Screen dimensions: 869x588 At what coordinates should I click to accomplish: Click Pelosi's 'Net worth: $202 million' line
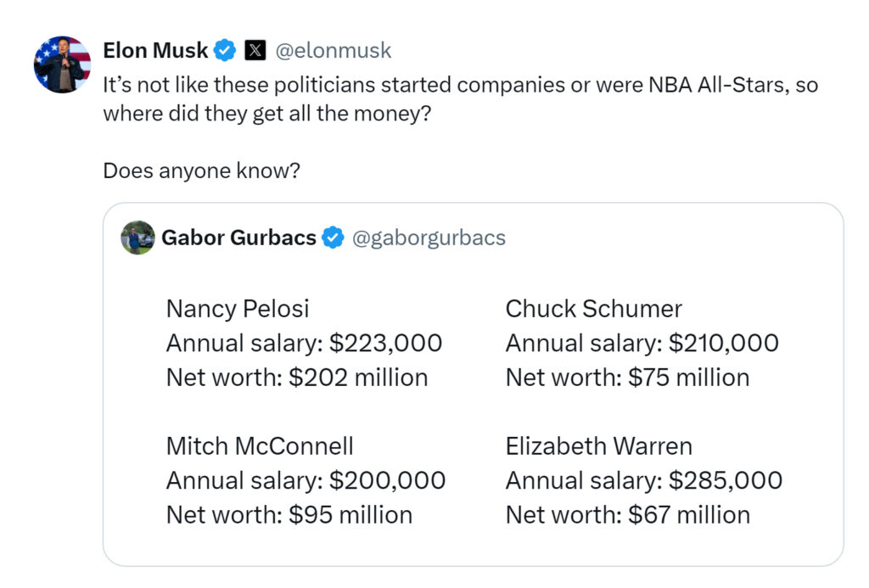click(296, 378)
